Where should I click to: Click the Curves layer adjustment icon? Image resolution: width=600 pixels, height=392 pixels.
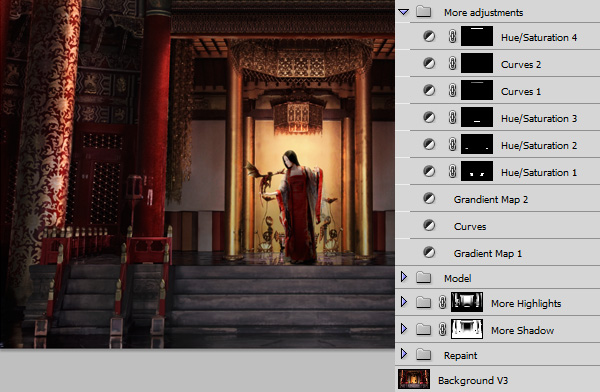click(429, 225)
